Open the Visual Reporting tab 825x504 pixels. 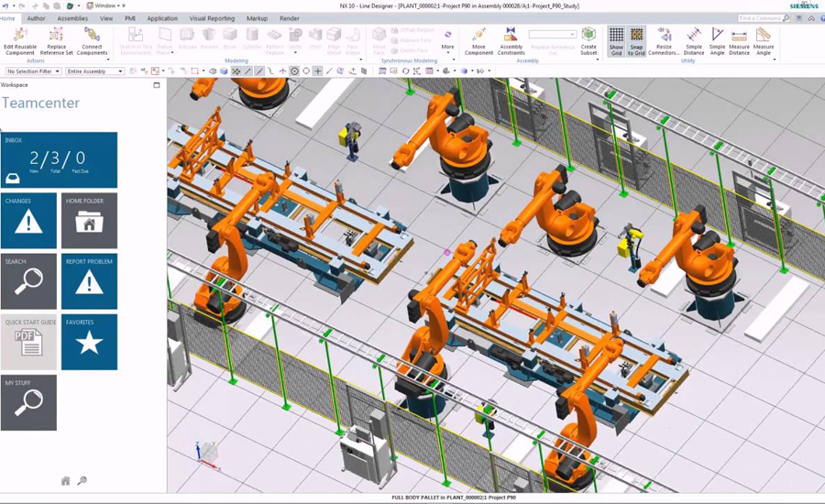(212, 18)
